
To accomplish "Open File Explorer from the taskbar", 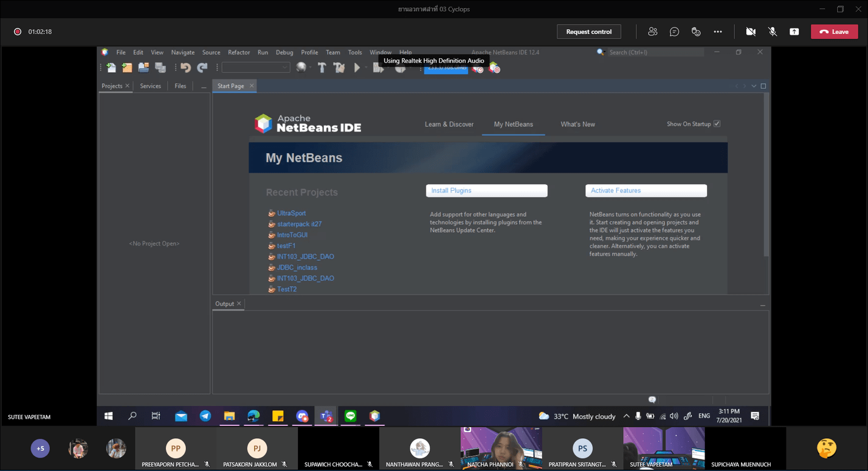I will [x=229, y=416].
